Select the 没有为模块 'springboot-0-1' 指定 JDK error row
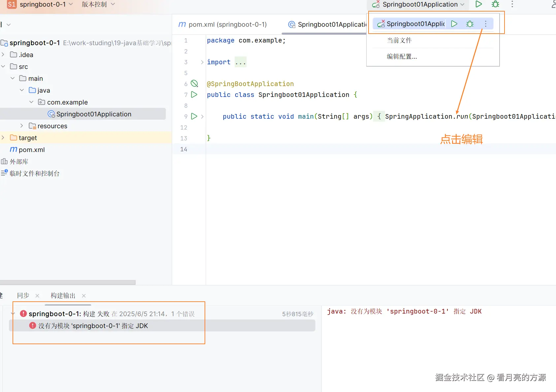556x392 pixels. 162,325
